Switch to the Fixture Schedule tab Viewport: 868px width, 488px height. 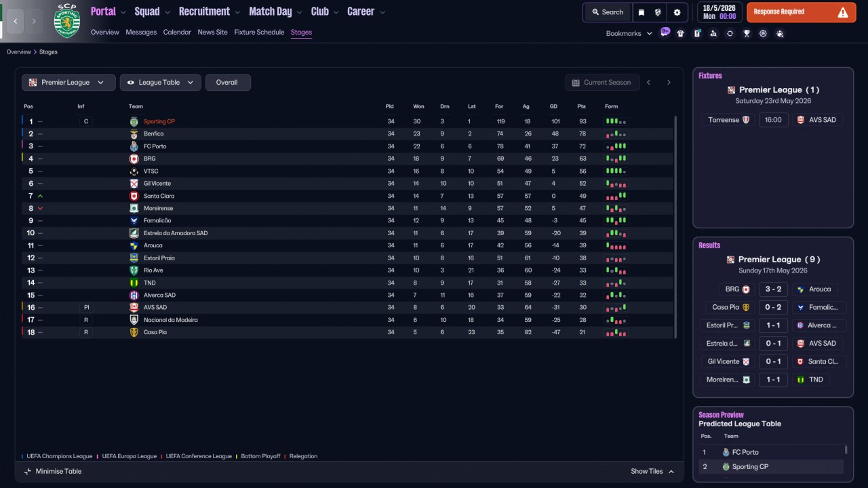click(x=259, y=33)
